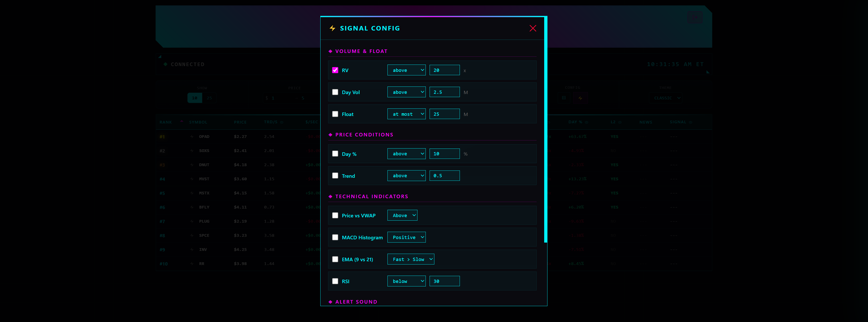This screenshot has width=868, height=322.
Task: Click the lightning signal config button
Action: [580, 98]
